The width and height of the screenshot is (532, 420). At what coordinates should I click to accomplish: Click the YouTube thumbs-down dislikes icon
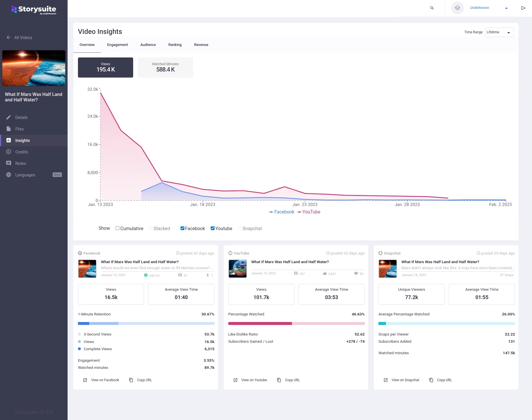click(x=356, y=273)
